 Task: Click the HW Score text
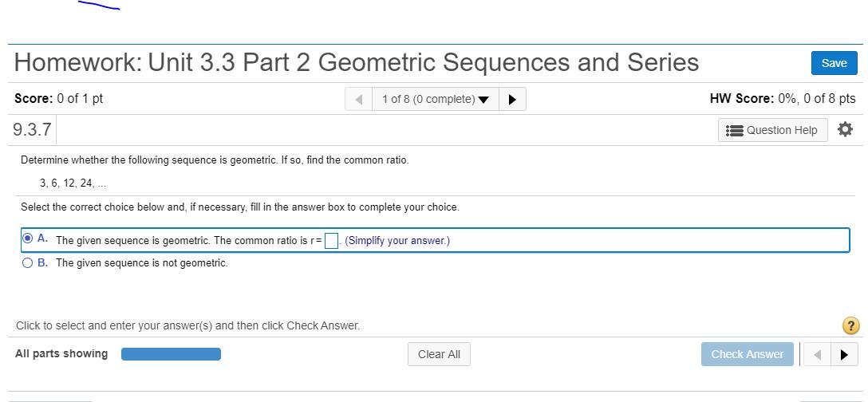point(782,99)
